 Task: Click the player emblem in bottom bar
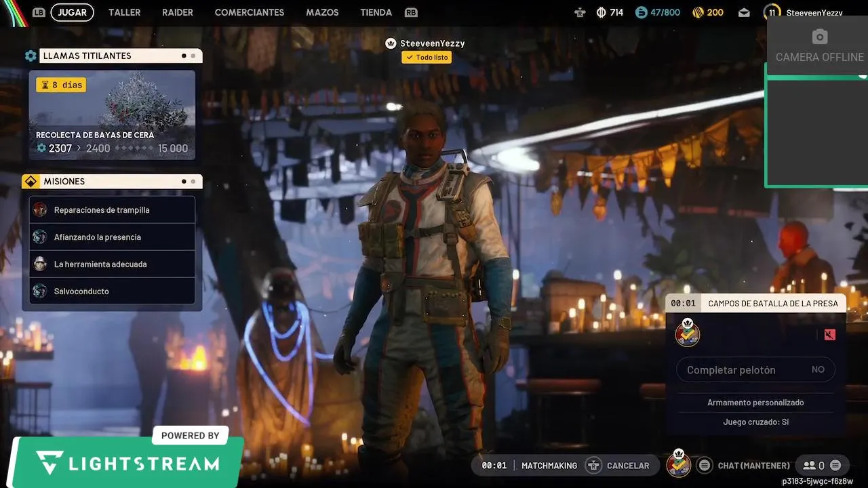678,464
